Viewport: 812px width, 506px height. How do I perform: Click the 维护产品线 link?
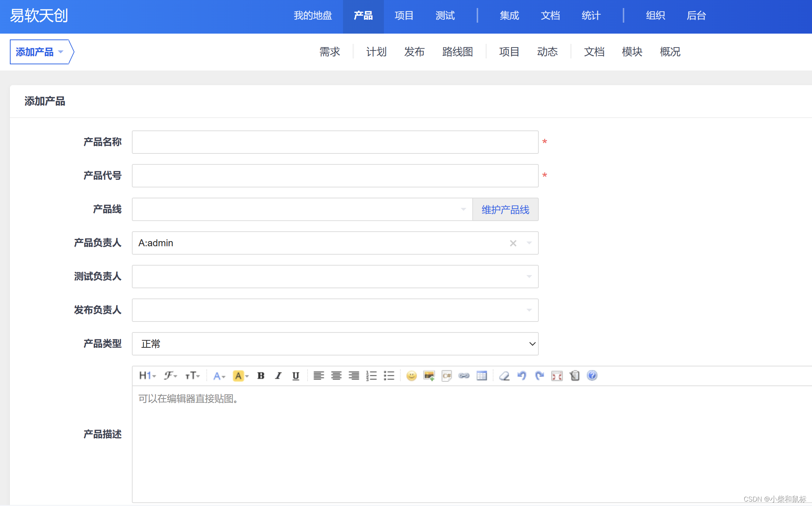[x=505, y=210]
